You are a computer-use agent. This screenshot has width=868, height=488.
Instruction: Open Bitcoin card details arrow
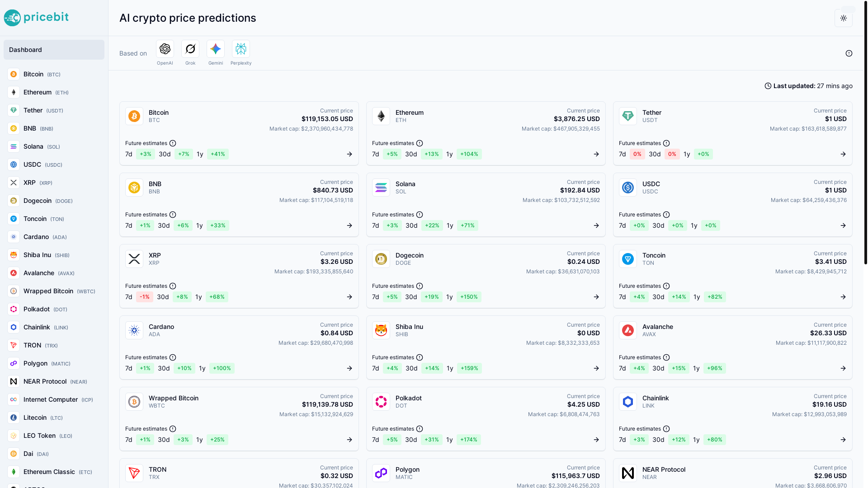coord(349,154)
